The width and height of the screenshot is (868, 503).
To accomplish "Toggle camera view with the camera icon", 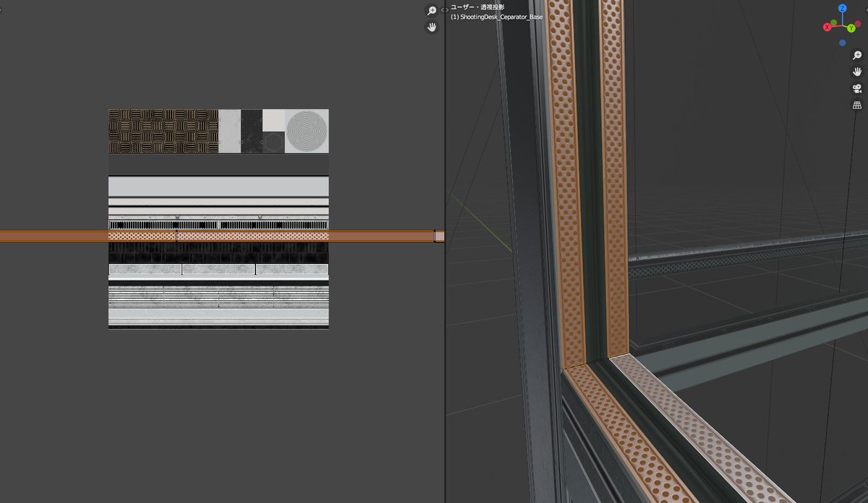I will 857,88.
